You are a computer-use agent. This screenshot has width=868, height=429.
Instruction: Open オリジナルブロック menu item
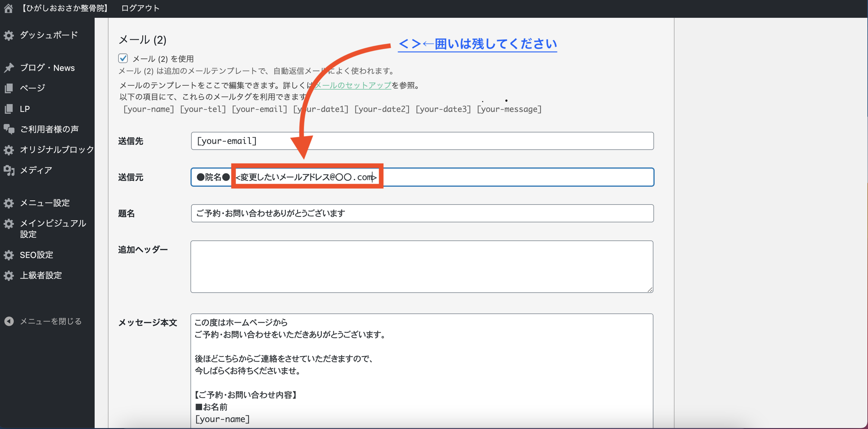(x=57, y=149)
